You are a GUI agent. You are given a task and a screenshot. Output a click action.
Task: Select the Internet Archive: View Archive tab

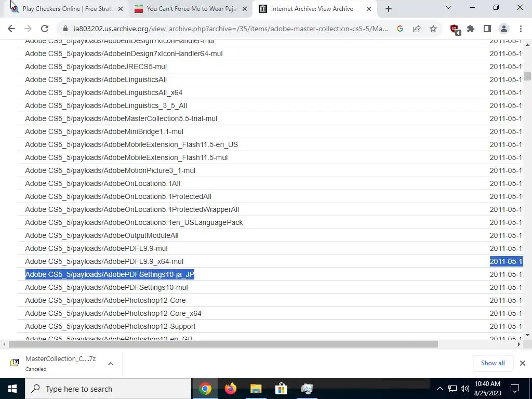tap(314, 9)
